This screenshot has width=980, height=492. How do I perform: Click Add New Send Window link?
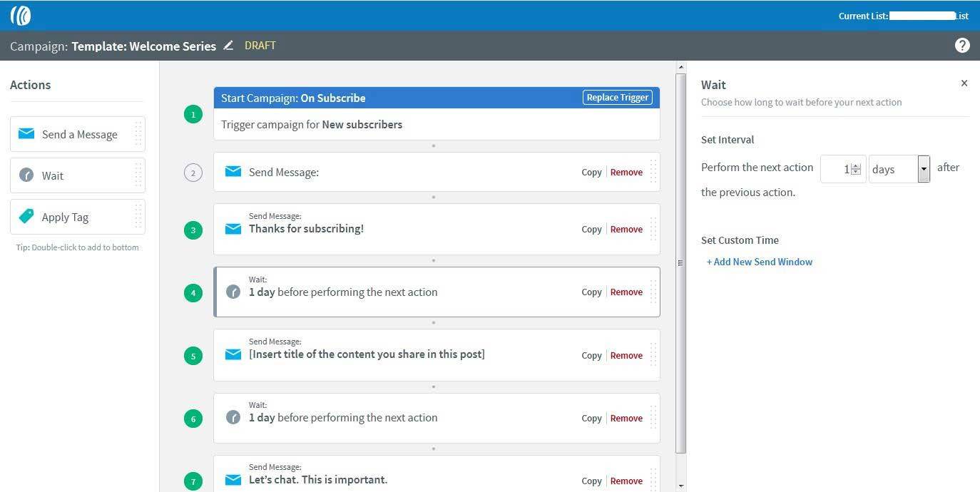(x=760, y=262)
